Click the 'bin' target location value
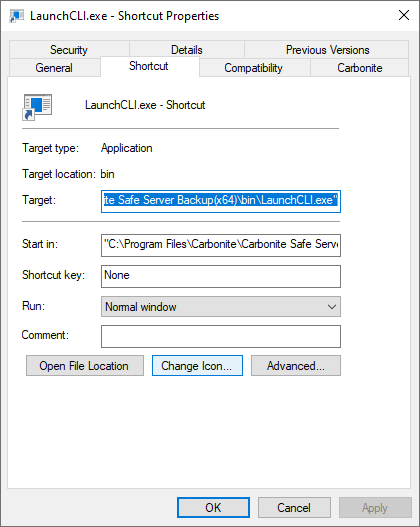 [x=108, y=174]
